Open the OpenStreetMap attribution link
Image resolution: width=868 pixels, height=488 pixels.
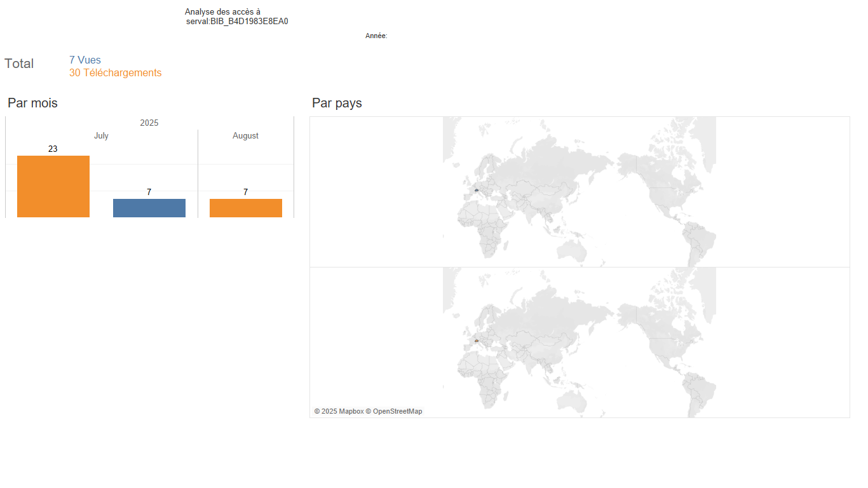pyautogui.click(x=397, y=412)
